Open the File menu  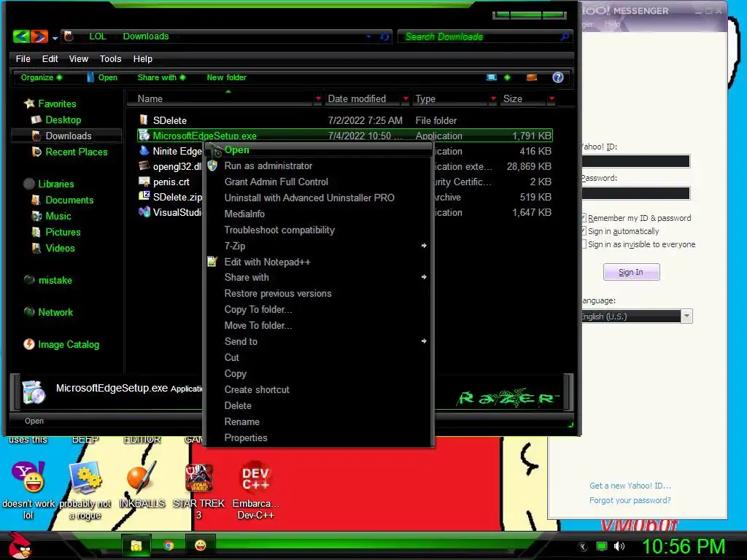pyautogui.click(x=23, y=58)
